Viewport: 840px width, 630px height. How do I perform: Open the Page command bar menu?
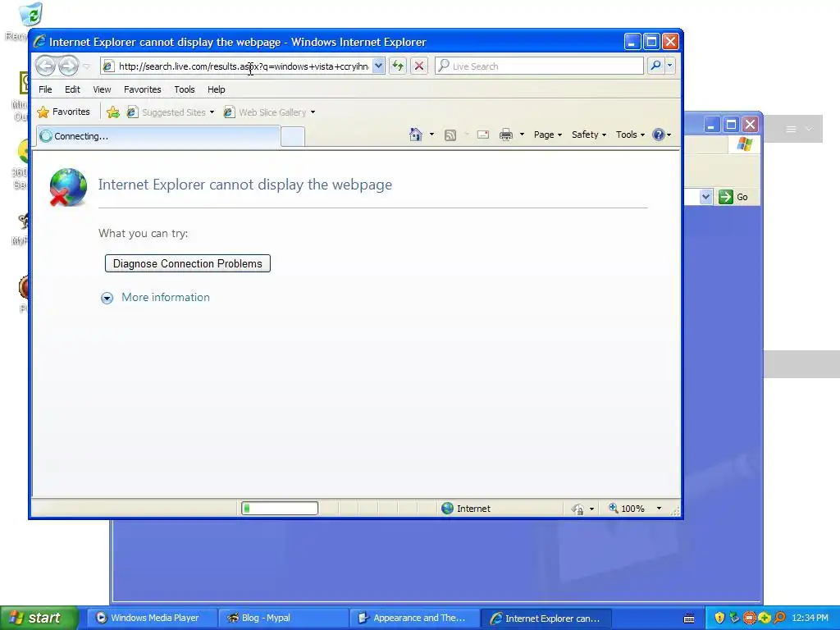[547, 135]
